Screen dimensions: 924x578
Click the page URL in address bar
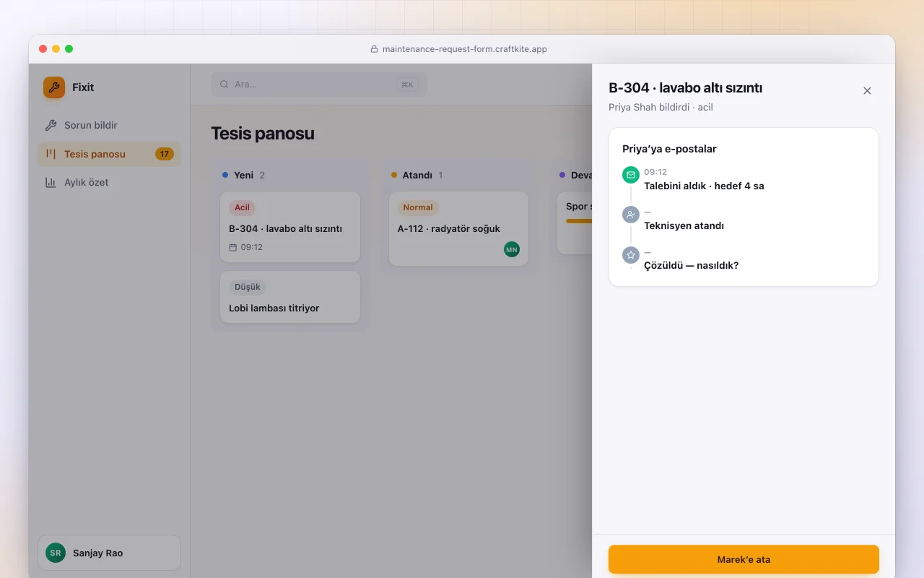click(x=464, y=49)
